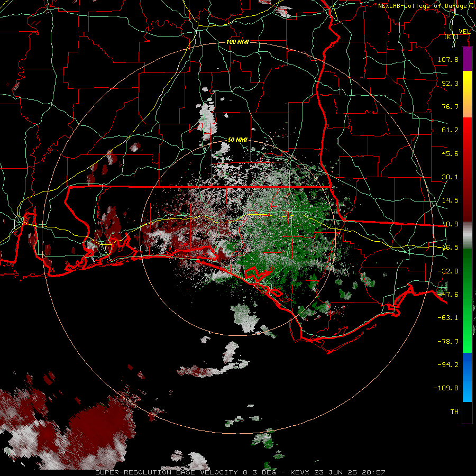Click the -47.6 velocity scale value

tap(448, 295)
